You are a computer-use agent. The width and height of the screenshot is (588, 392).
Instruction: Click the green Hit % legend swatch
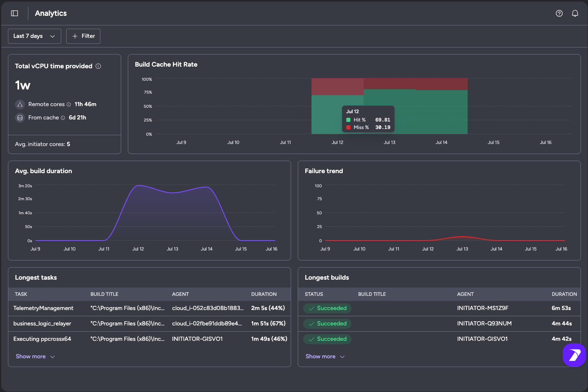pos(348,120)
